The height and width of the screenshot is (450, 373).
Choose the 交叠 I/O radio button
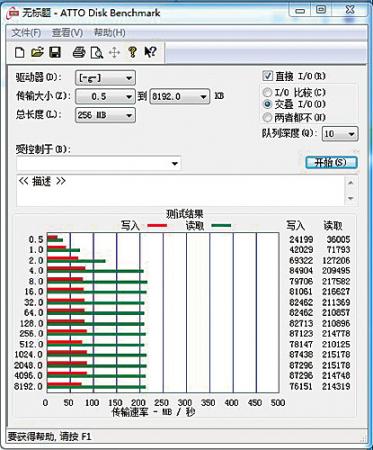point(267,104)
